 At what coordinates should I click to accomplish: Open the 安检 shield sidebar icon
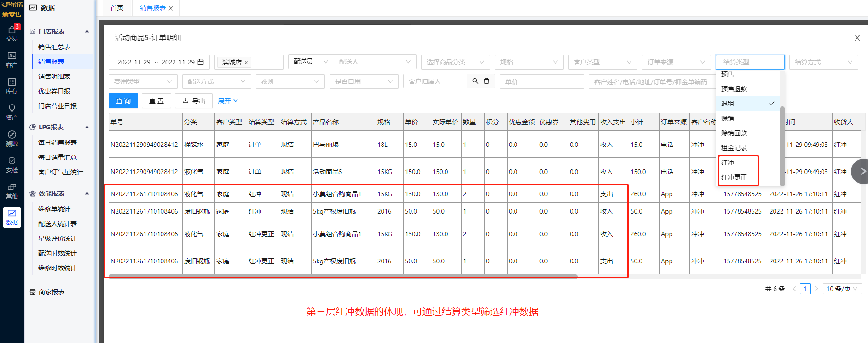(x=12, y=164)
